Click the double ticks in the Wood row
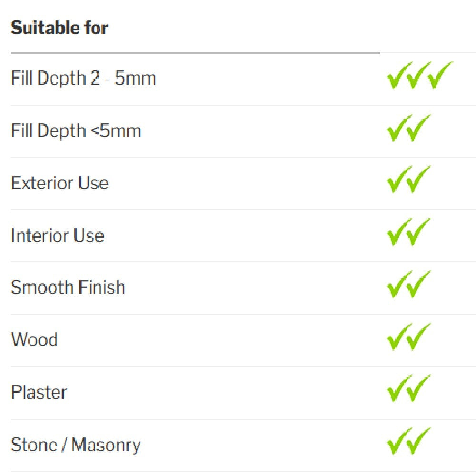This screenshot has height=476, width=476. (x=408, y=338)
